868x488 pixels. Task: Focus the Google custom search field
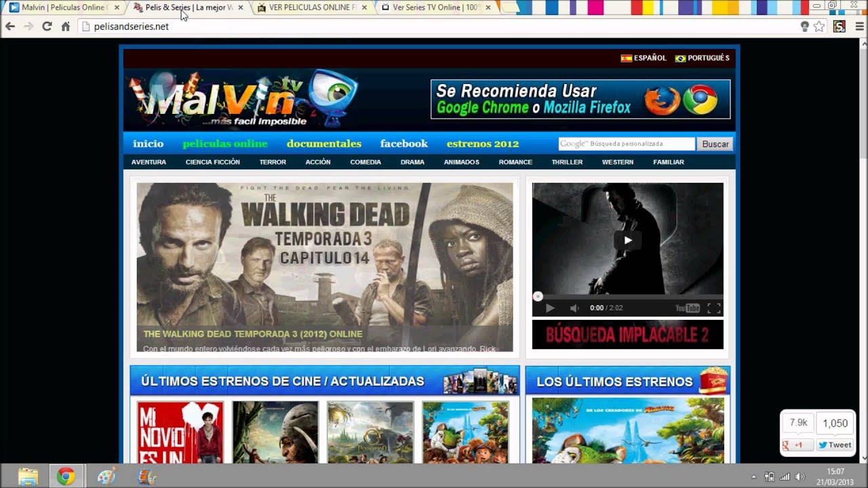pyautogui.click(x=627, y=144)
